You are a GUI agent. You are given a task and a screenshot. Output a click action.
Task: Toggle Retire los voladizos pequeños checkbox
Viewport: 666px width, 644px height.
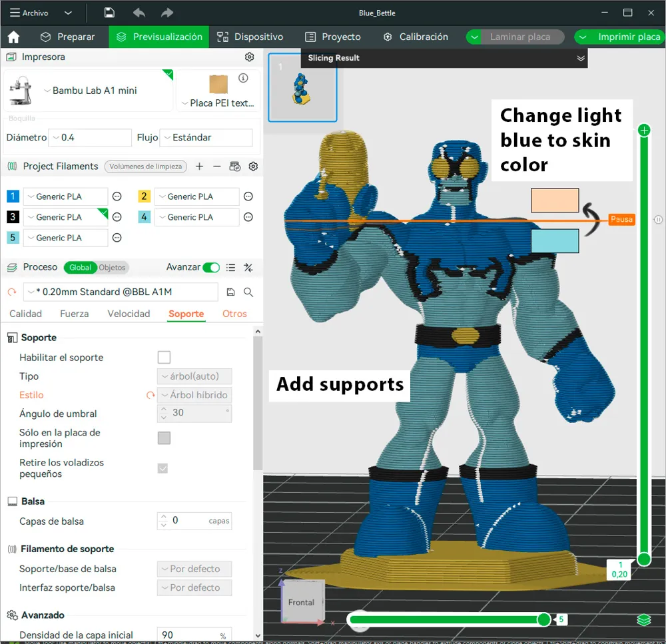coord(163,468)
